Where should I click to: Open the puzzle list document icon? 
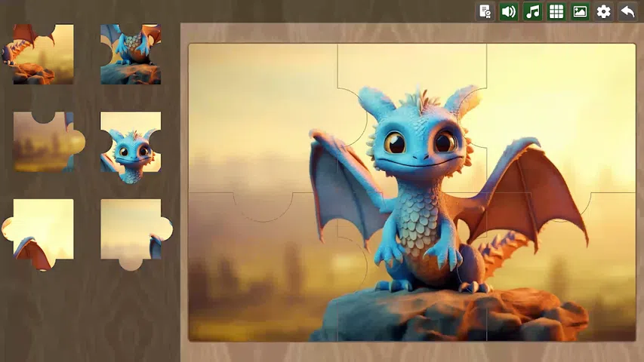(x=485, y=11)
